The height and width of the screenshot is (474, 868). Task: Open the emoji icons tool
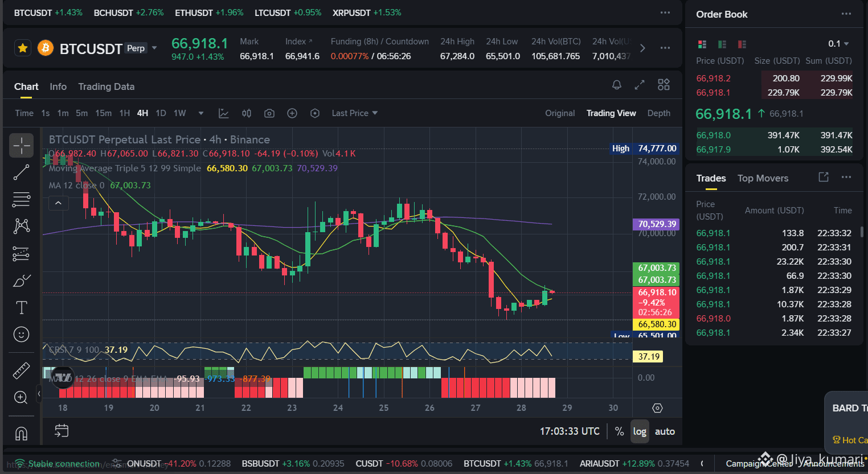point(21,335)
